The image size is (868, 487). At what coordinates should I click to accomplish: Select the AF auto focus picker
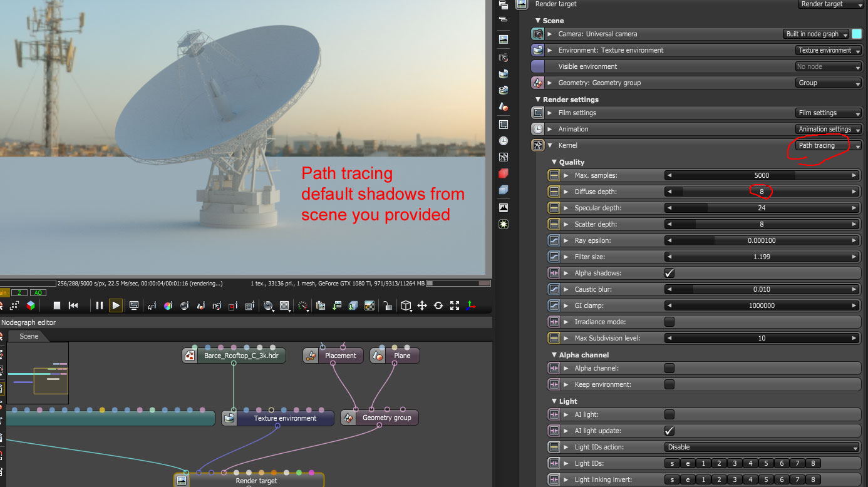[152, 306]
